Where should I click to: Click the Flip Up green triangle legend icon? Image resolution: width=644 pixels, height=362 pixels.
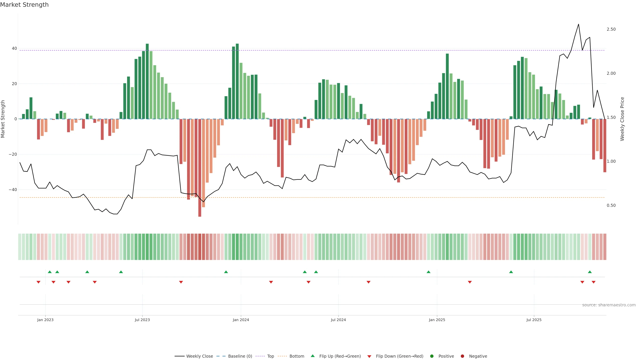(312, 356)
